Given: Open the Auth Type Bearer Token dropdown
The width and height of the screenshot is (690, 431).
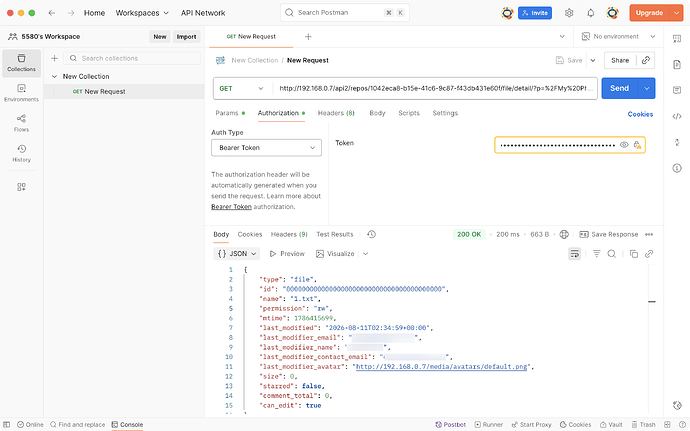Looking at the screenshot, I should (266, 147).
